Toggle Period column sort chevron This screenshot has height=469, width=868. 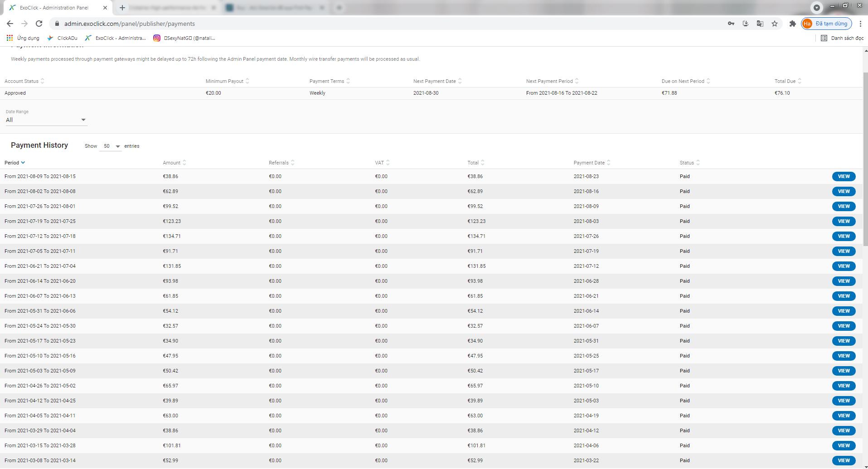(x=23, y=163)
